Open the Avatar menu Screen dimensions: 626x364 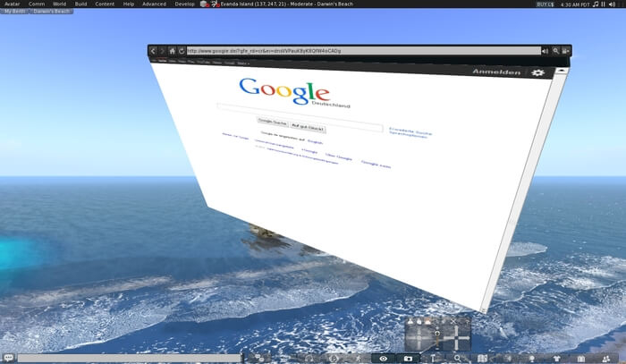tap(12, 4)
